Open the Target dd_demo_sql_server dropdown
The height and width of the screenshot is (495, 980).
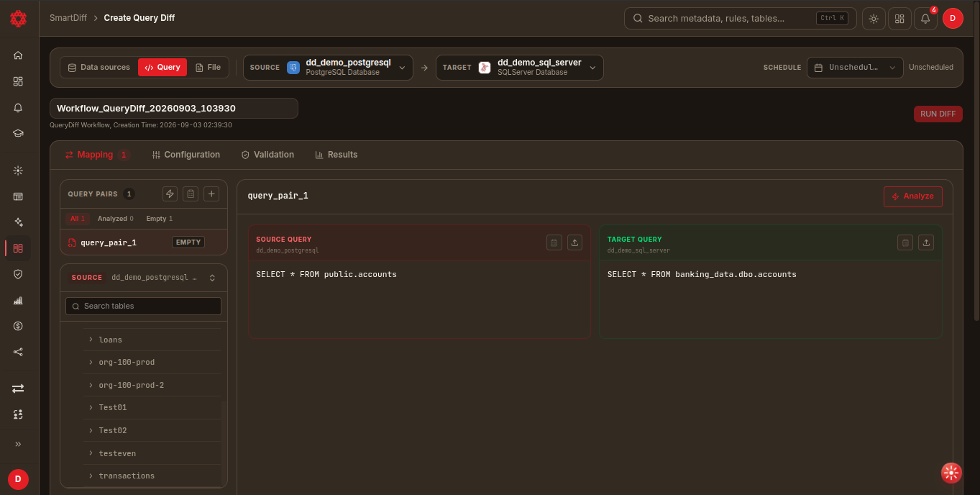pyautogui.click(x=519, y=68)
